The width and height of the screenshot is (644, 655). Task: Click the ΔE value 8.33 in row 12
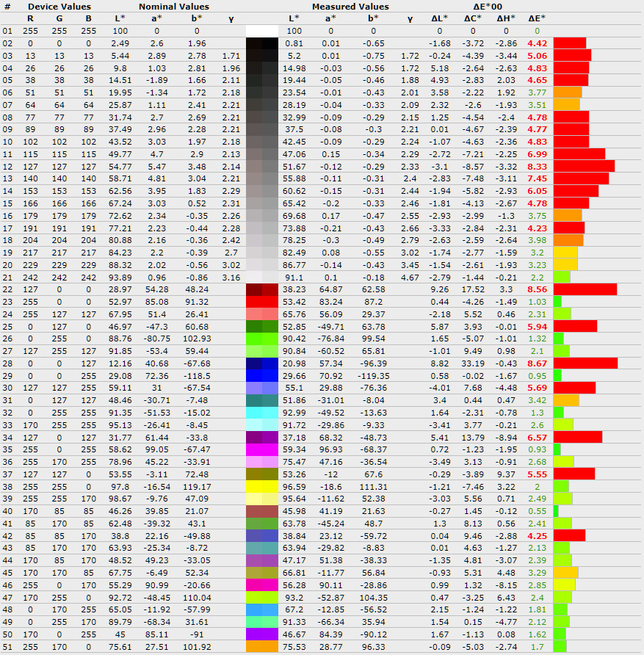click(x=537, y=167)
